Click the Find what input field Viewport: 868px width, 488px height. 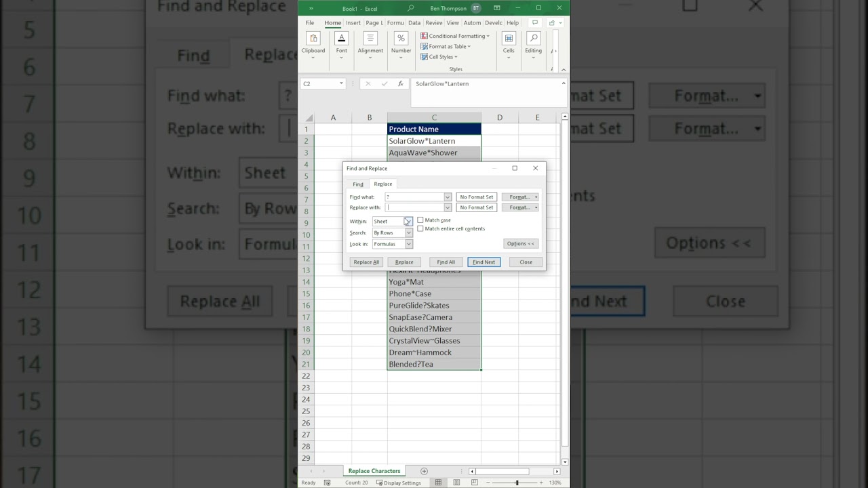coord(414,197)
